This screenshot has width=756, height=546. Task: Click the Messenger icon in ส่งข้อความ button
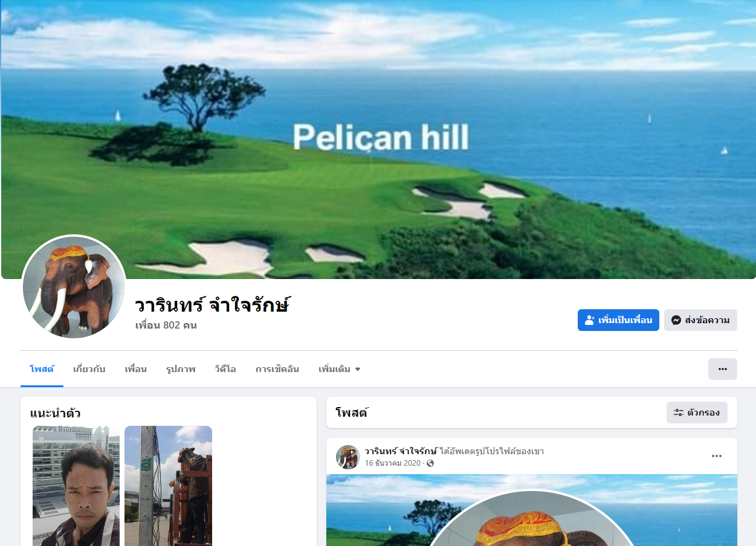[676, 320]
